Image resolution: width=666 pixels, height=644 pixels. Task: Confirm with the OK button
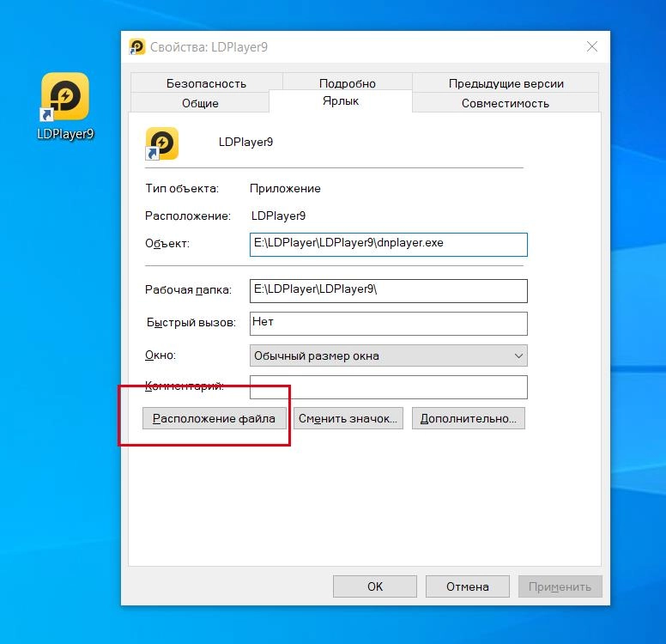(x=374, y=586)
